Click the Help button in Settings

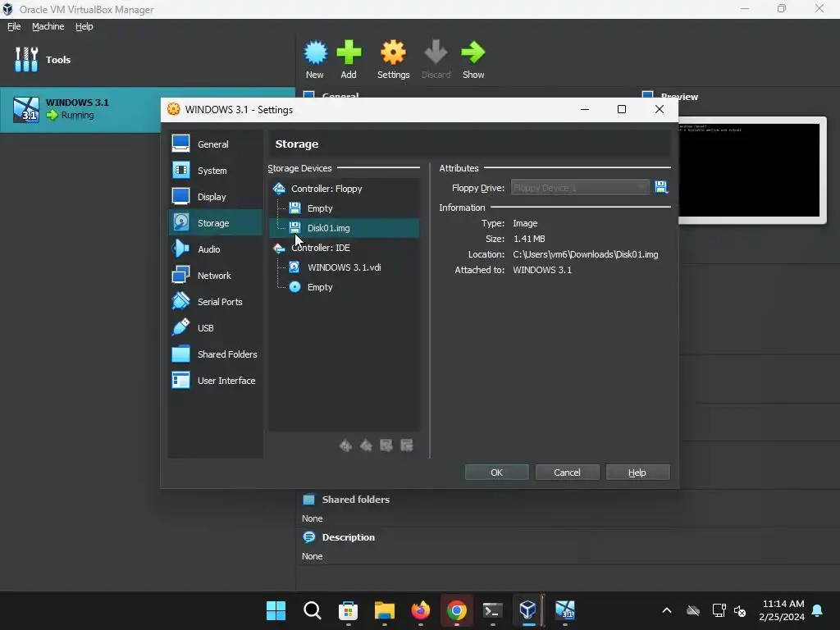click(637, 472)
